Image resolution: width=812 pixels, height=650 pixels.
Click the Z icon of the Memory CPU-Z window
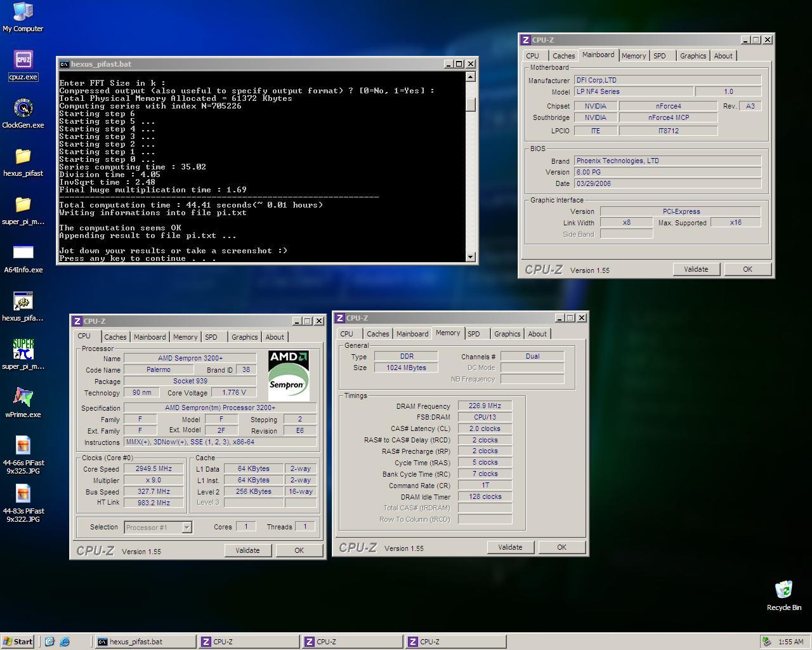pos(339,318)
